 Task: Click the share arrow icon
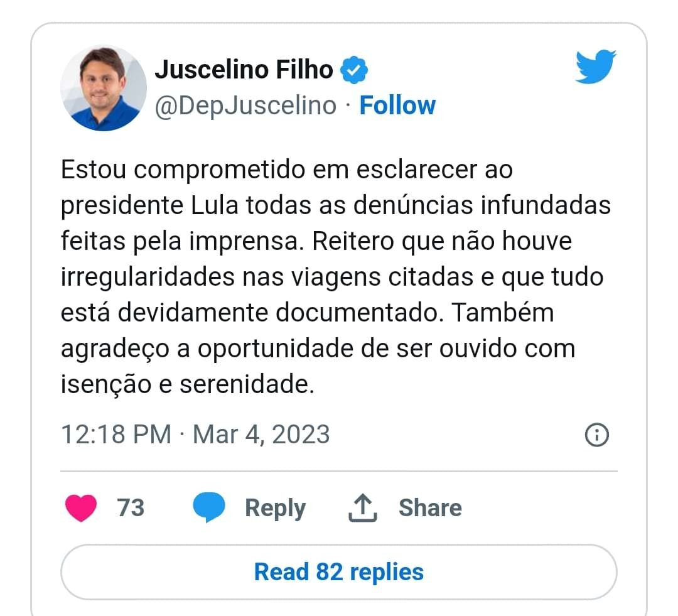pos(363,508)
